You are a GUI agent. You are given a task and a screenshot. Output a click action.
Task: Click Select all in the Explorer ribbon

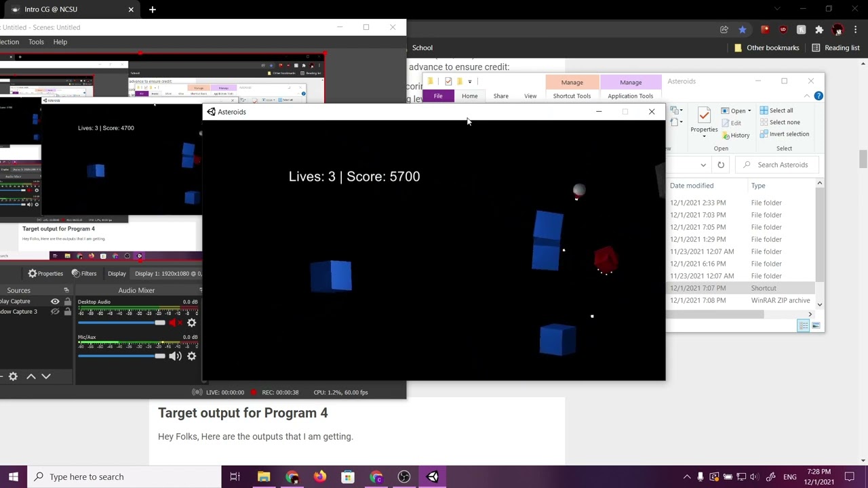click(x=776, y=110)
